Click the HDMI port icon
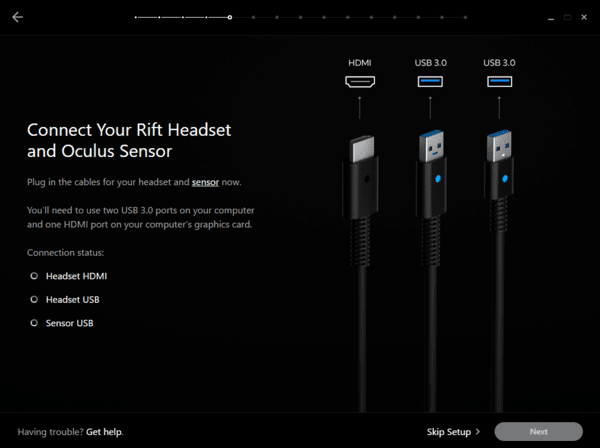The height and width of the screenshot is (448, 600). (x=360, y=81)
